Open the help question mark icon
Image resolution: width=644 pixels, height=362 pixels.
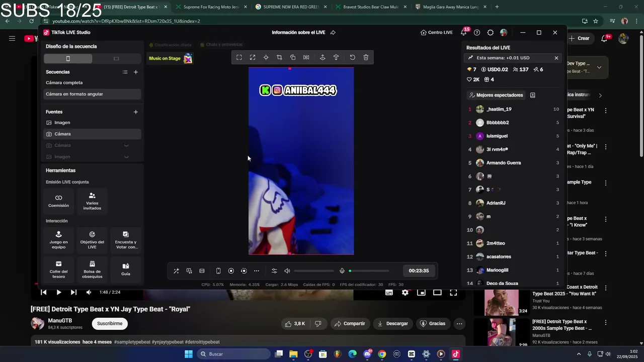[477, 33]
